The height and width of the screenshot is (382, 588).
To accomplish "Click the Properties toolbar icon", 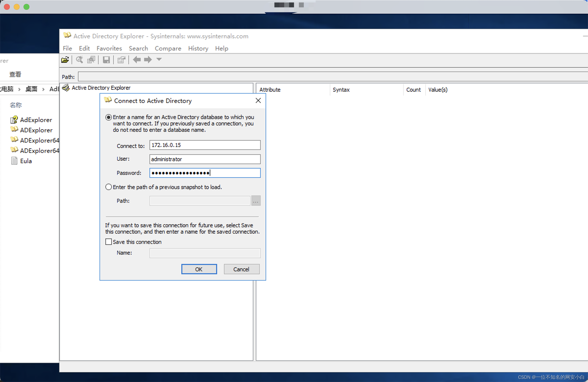I will pos(121,60).
